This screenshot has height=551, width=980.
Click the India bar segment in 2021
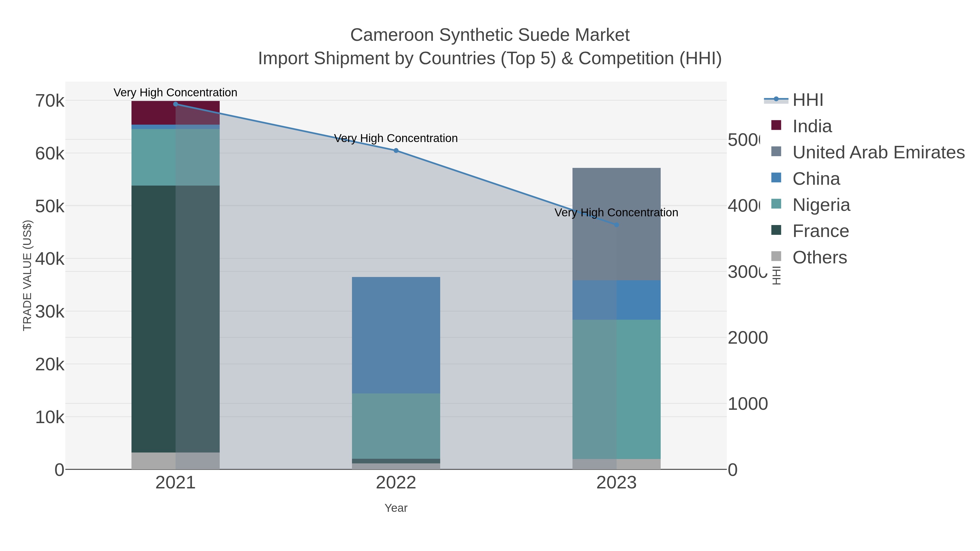click(175, 113)
